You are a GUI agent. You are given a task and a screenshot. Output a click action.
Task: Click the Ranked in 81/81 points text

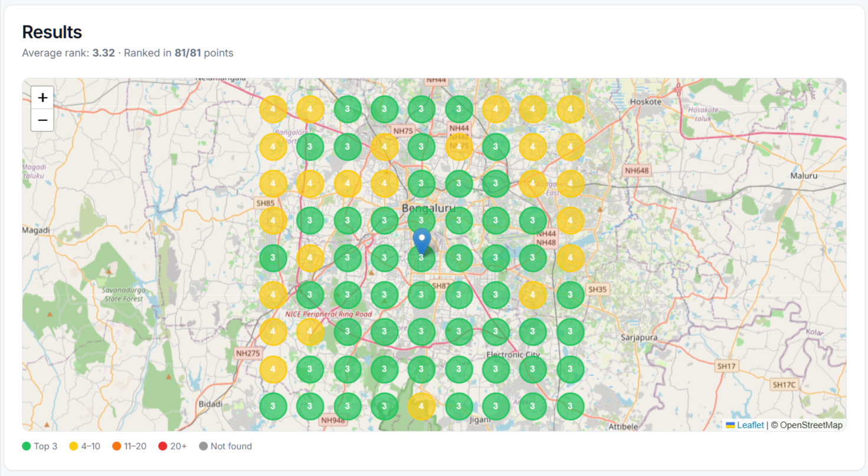(179, 53)
